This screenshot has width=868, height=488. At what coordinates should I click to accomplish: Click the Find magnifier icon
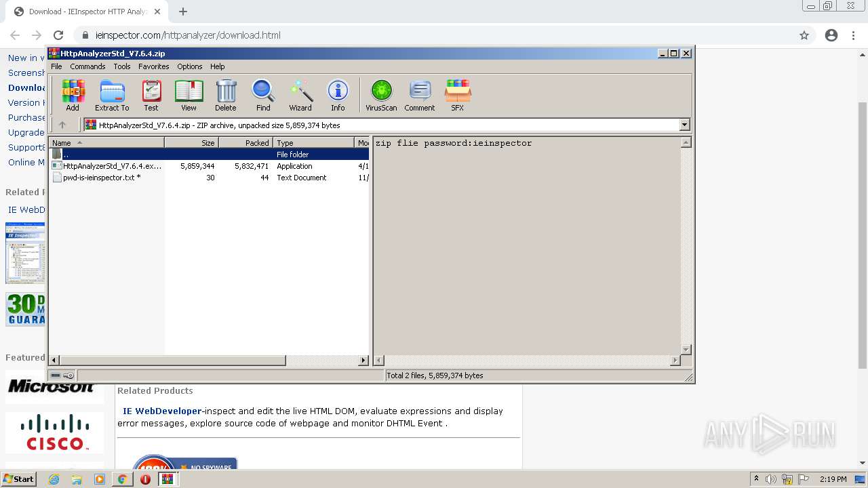click(263, 95)
